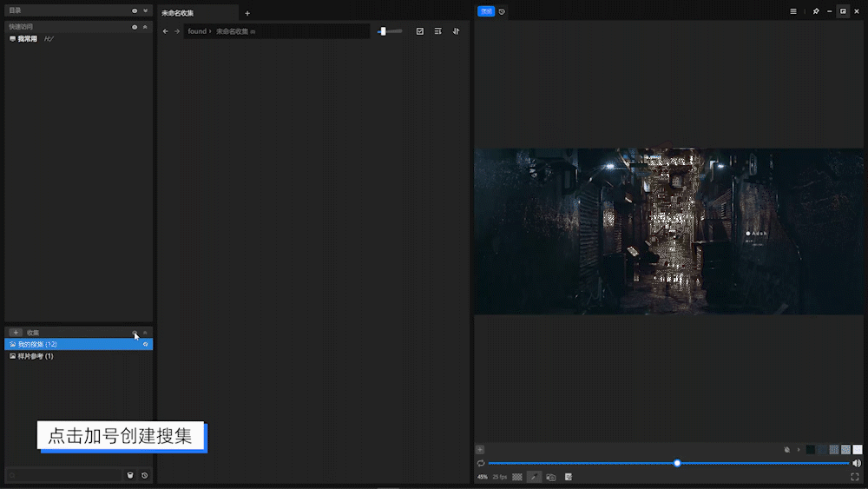Viewport: 868px width, 489px height.
Task: Click the 25 fps frame rate label
Action: point(499,477)
